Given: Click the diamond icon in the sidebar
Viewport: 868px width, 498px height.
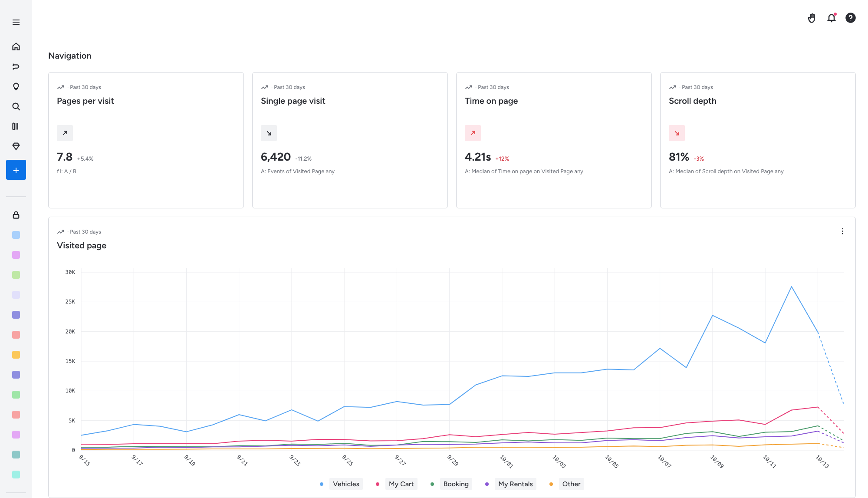Looking at the screenshot, I should [x=16, y=146].
